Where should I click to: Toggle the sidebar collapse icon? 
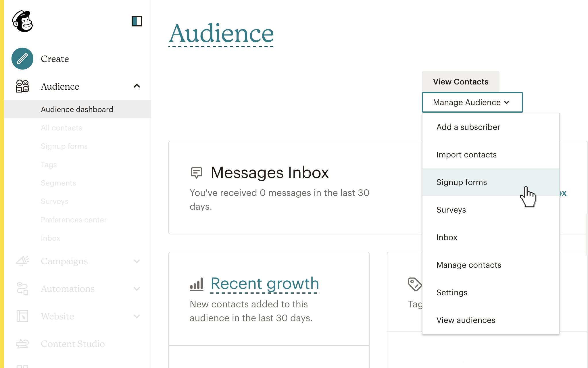click(137, 21)
